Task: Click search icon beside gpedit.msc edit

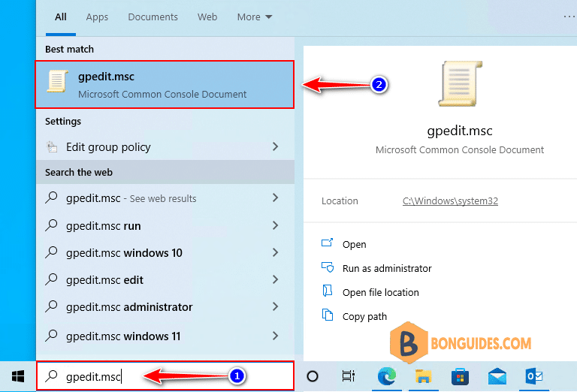Action: click(x=52, y=279)
